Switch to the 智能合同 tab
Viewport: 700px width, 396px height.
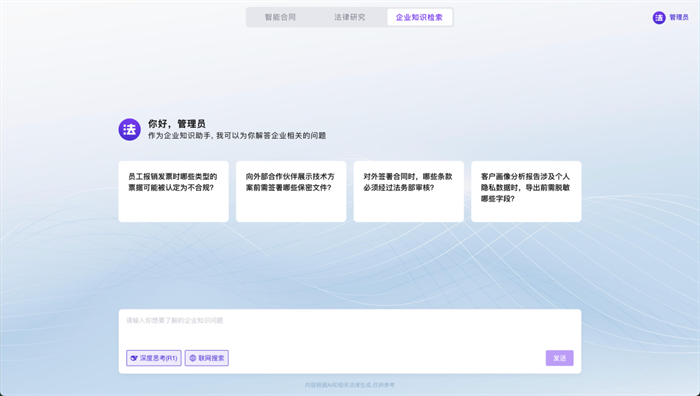(280, 17)
